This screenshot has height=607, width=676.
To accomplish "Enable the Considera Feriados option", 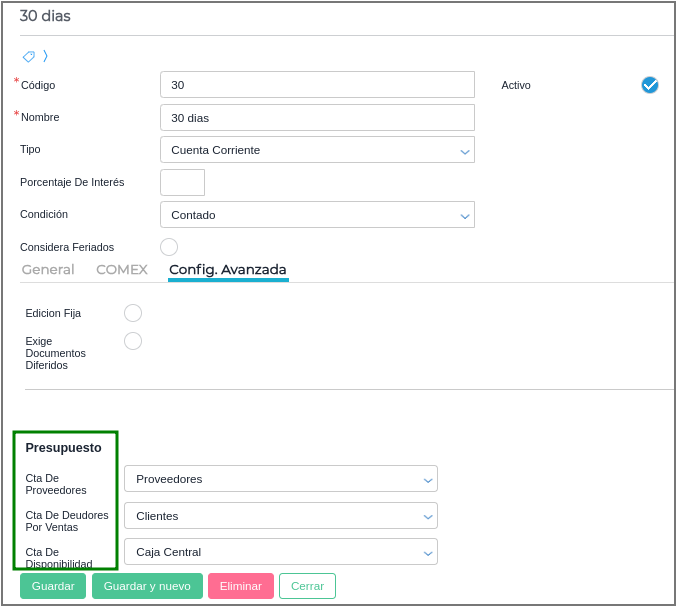I will click(169, 247).
